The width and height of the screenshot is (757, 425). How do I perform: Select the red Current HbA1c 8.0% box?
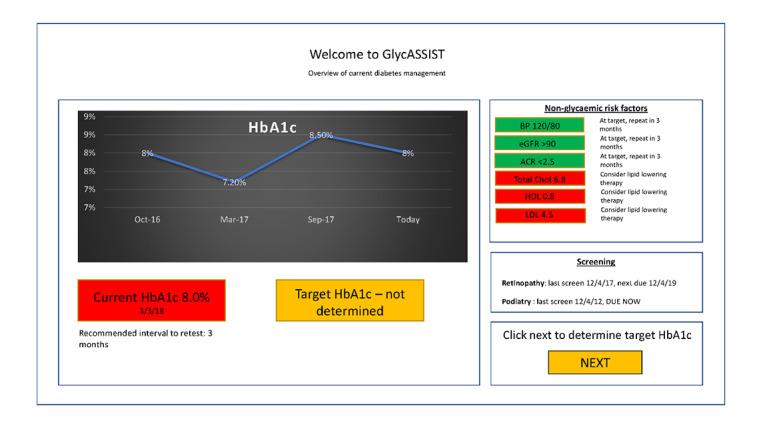coord(151,300)
